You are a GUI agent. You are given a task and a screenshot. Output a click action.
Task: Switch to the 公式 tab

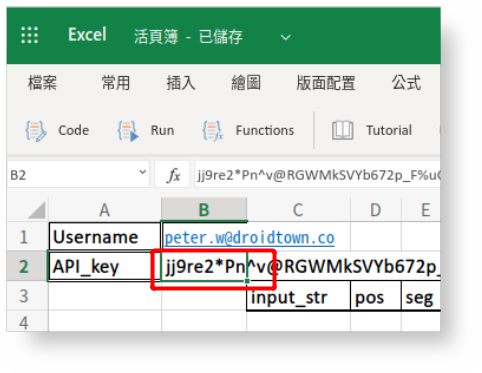pos(406,83)
